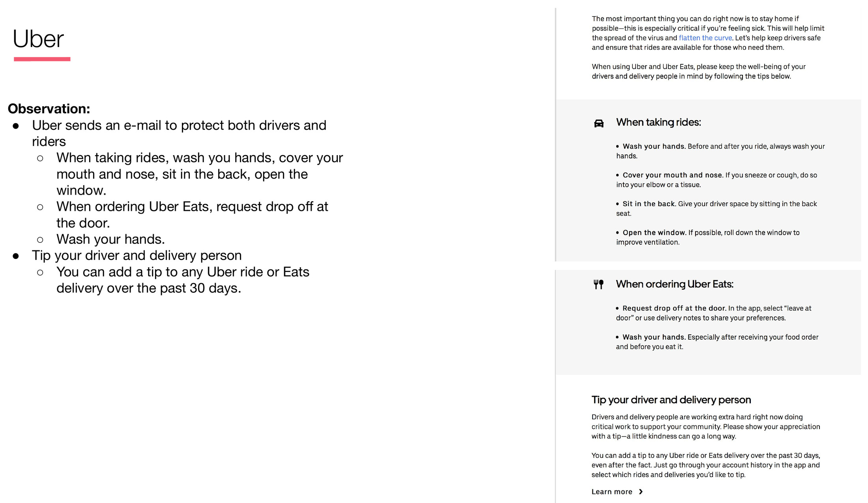Click the paragraph about adding a tip within 30 days
The width and height of the screenshot is (868, 503).
click(706, 465)
